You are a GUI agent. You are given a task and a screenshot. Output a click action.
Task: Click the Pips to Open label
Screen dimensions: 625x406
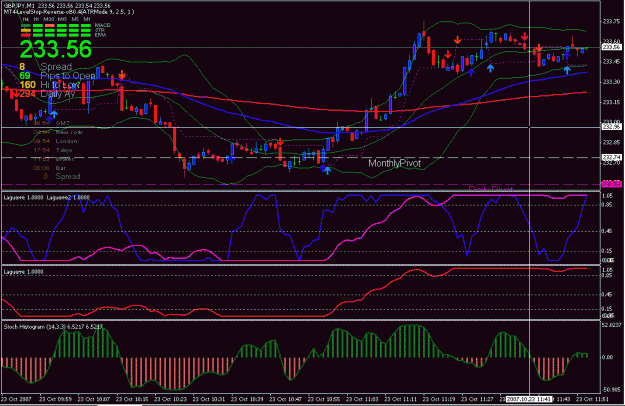68,76
